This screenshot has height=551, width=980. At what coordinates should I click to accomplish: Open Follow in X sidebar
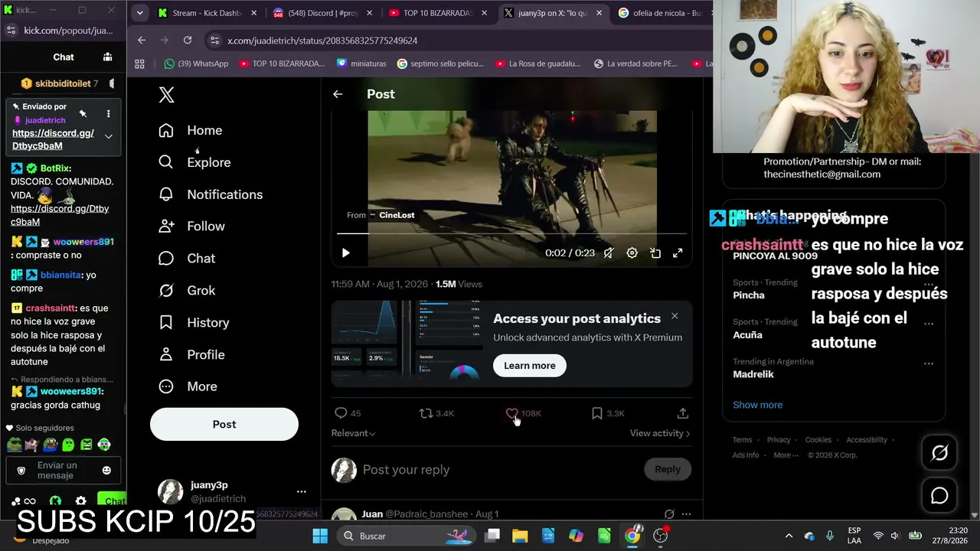tap(191, 227)
